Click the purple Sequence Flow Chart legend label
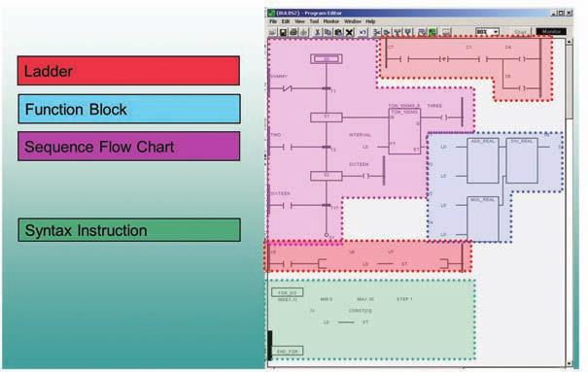This screenshot has height=372, width=588. 128,146
